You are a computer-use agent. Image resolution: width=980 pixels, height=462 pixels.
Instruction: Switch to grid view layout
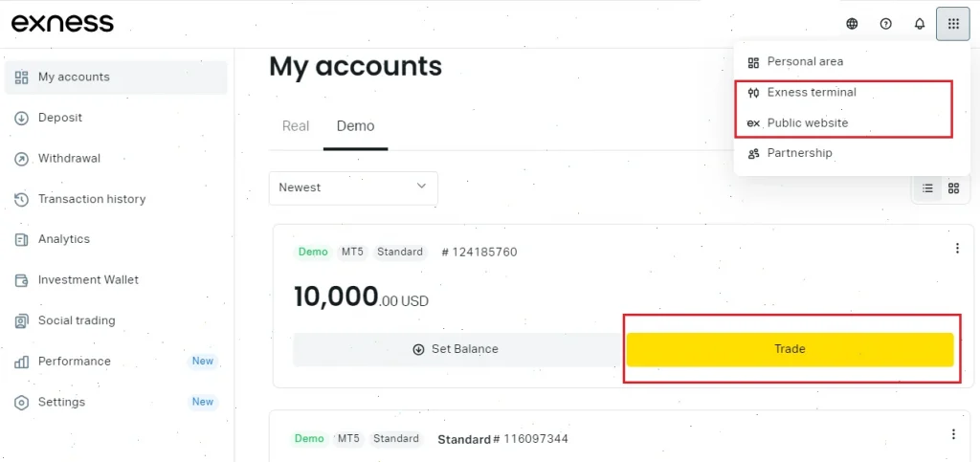[954, 187]
